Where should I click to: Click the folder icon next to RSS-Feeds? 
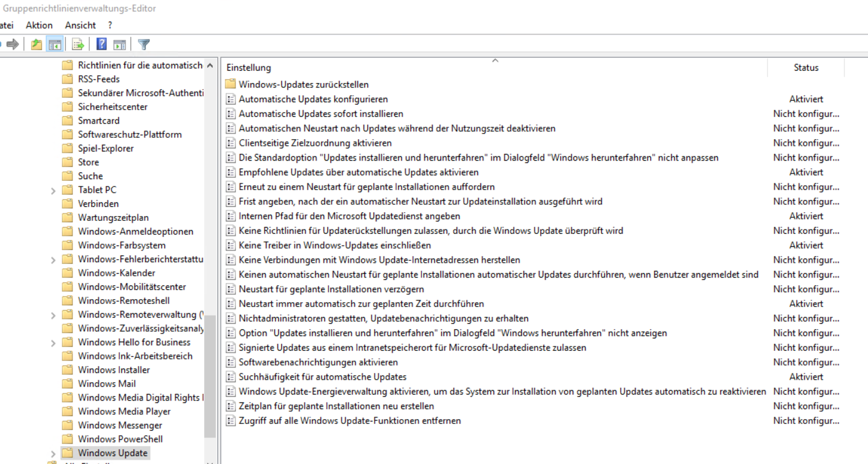click(68, 79)
